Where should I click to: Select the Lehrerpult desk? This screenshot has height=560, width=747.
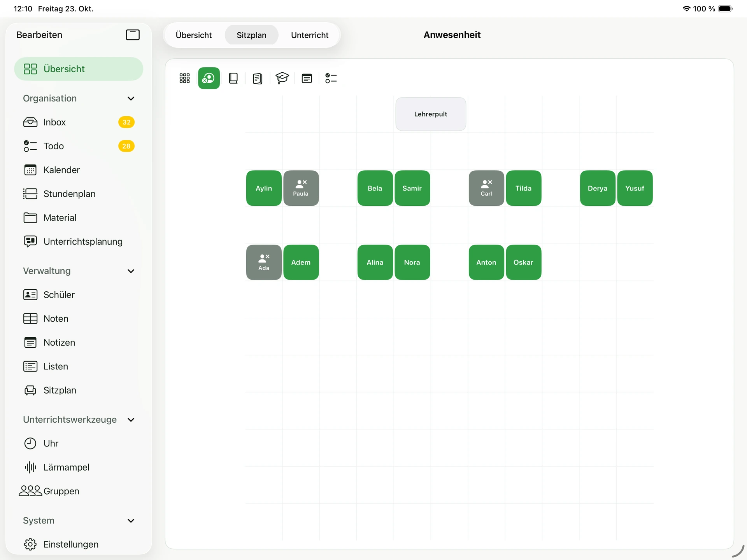coord(431,114)
